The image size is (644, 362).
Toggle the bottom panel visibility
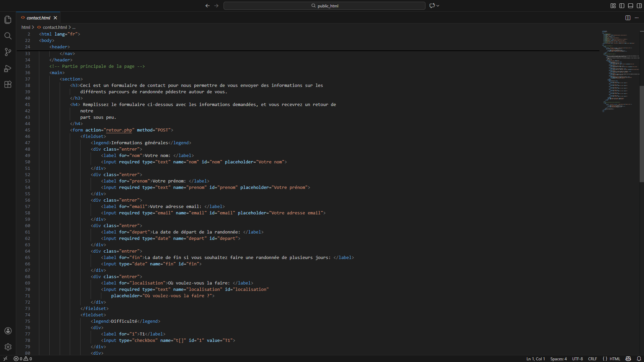(x=631, y=6)
